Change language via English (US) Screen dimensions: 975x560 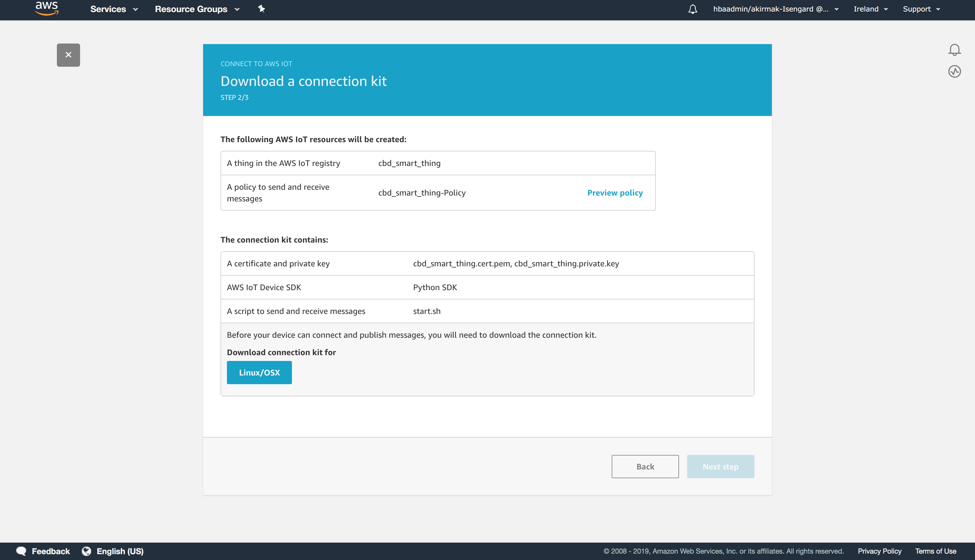click(120, 551)
